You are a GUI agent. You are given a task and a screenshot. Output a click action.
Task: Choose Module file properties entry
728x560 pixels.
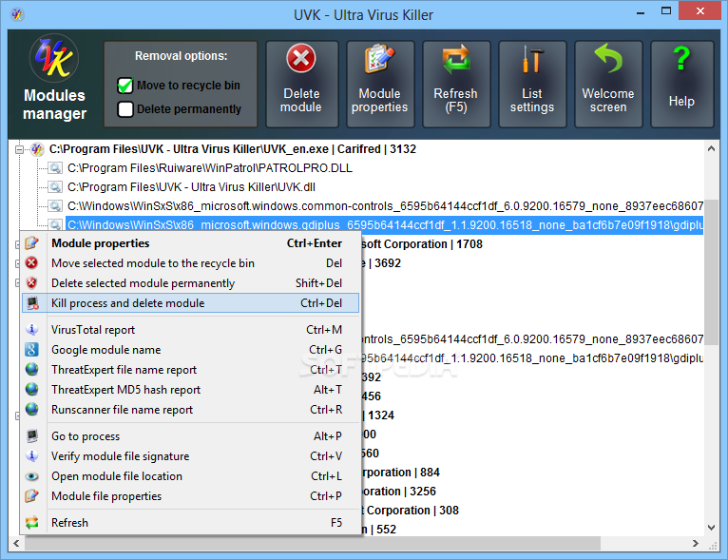click(x=190, y=496)
